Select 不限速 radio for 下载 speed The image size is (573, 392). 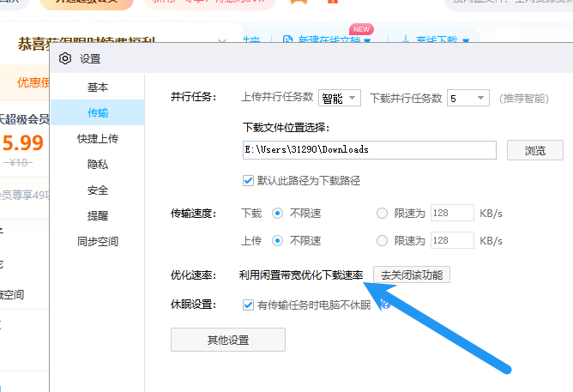click(x=277, y=214)
